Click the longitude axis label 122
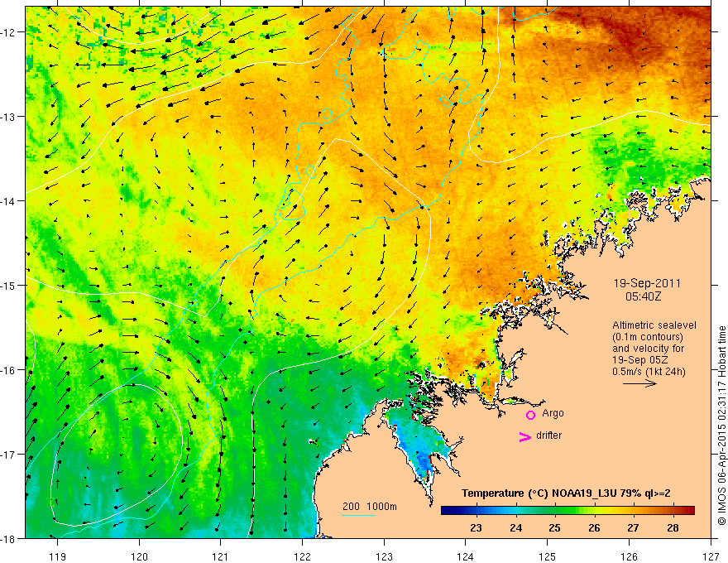The height and width of the screenshot is (563, 728). 302,556
